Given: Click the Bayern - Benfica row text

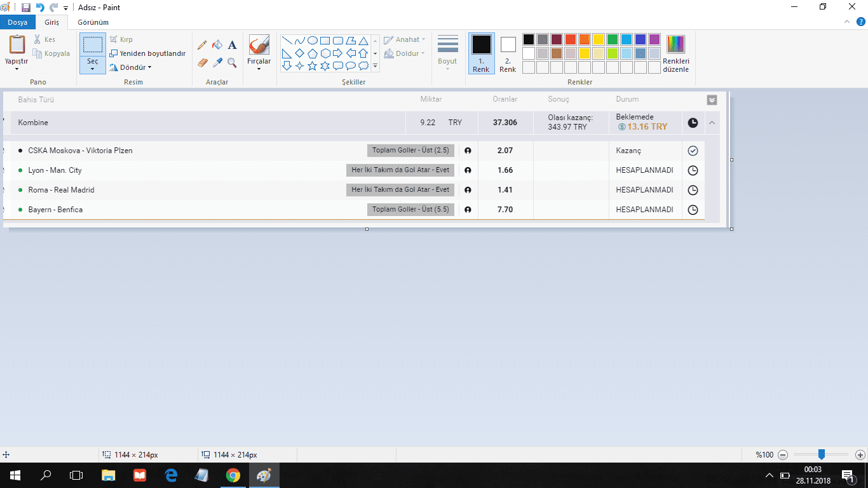Looking at the screenshot, I should tap(55, 210).
